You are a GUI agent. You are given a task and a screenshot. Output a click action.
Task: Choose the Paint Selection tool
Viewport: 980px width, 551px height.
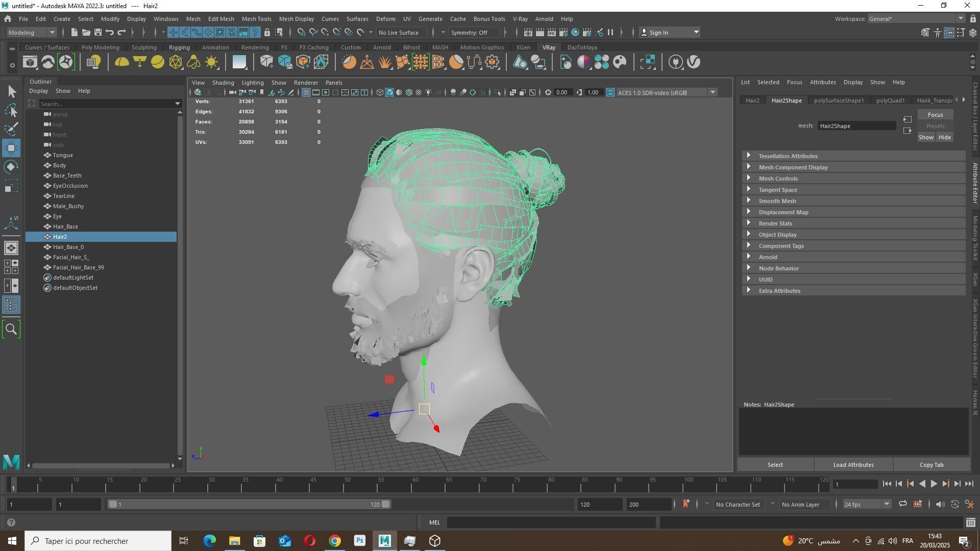[11, 129]
